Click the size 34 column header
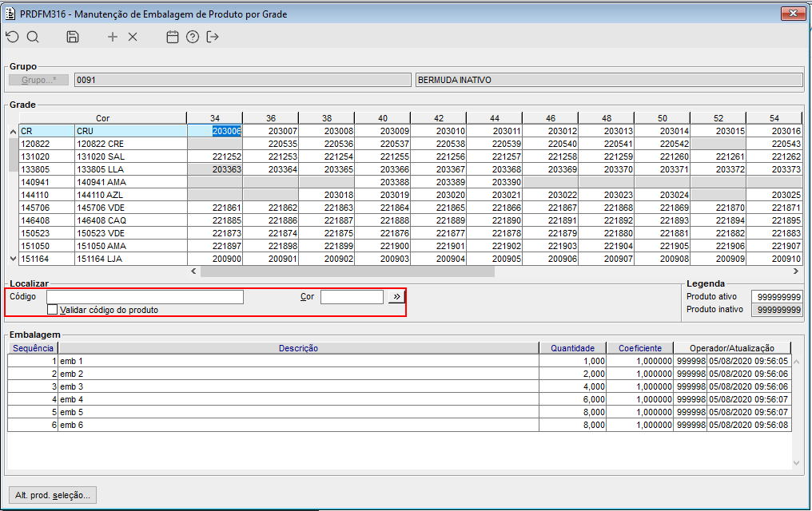812x511 pixels. point(215,118)
